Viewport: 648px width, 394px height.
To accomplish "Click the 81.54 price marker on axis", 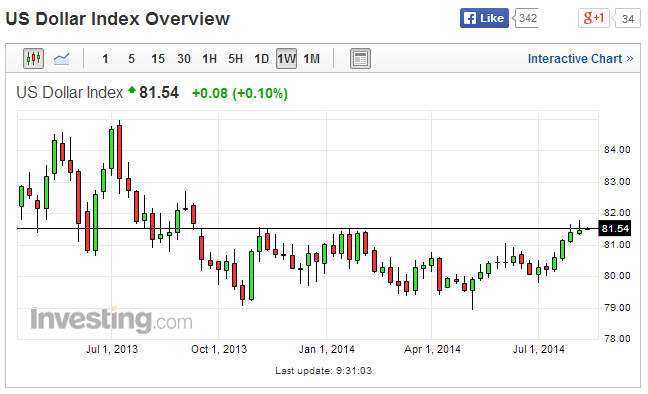I will click(615, 229).
